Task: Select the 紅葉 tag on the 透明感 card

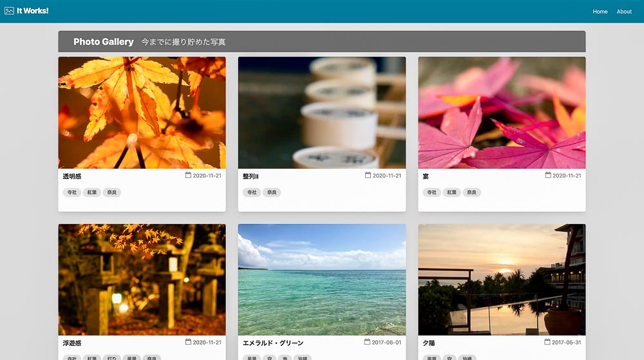Action: pos(91,193)
